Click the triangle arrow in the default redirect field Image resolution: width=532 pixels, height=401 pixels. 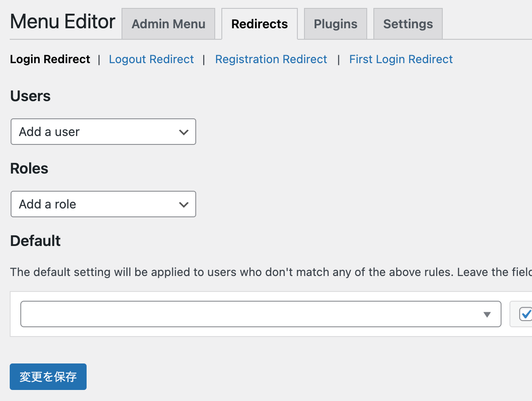pos(487,314)
